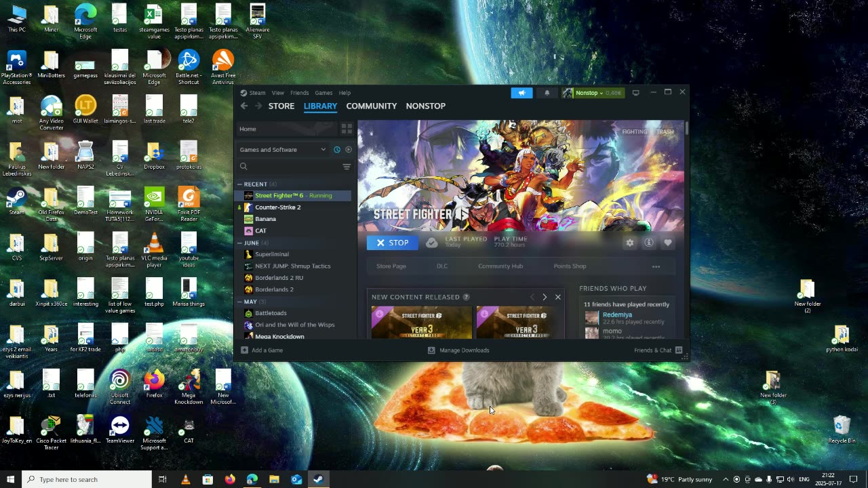This screenshot has width=868, height=488.
Task: Go back with Steam's back arrow
Action: 244,106
